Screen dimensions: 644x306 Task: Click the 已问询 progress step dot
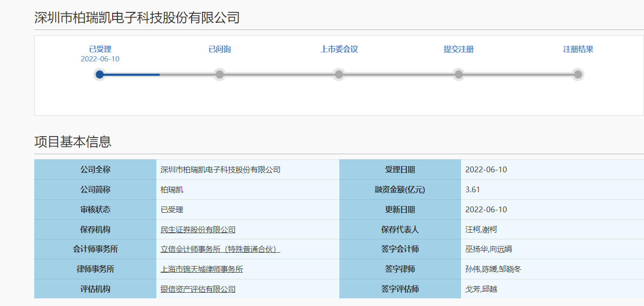pos(219,74)
